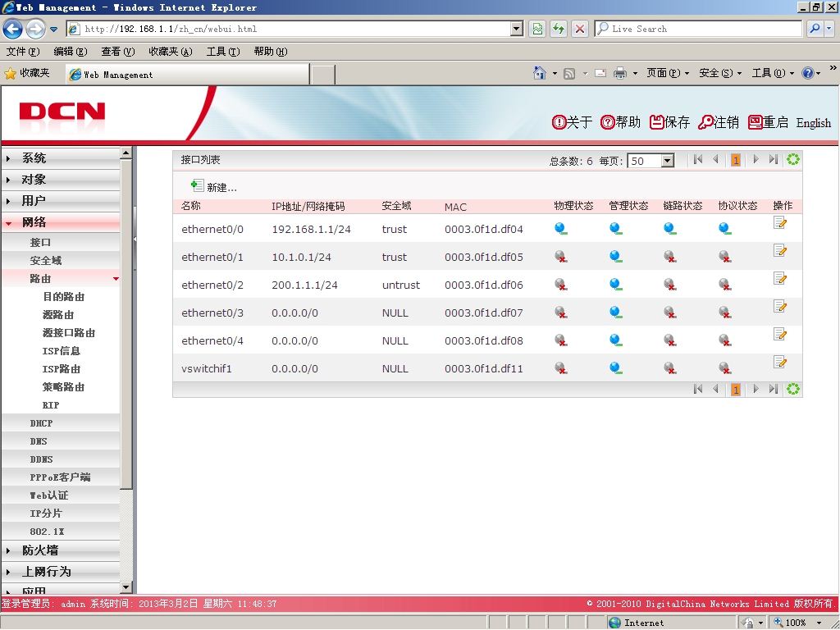
Task: Open the IE 页面(P) dropdown menu
Action: coord(667,73)
